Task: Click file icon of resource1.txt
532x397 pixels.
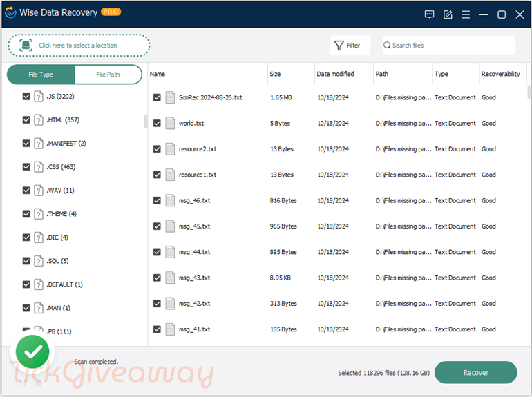Action: [x=170, y=175]
